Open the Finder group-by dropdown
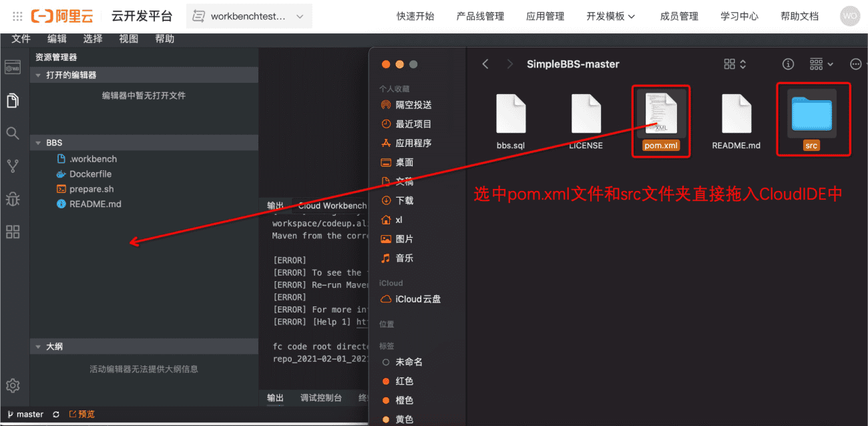This screenshot has height=426, width=868. (821, 64)
